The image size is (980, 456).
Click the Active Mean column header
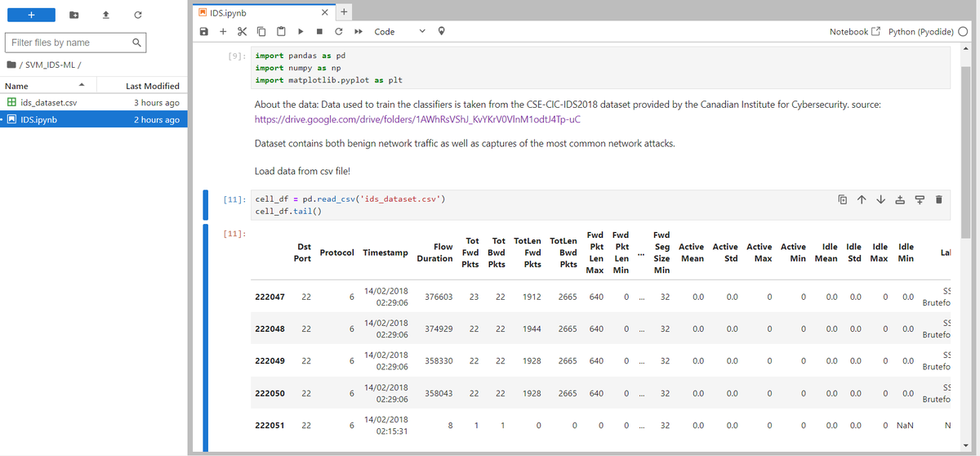(691, 253)
